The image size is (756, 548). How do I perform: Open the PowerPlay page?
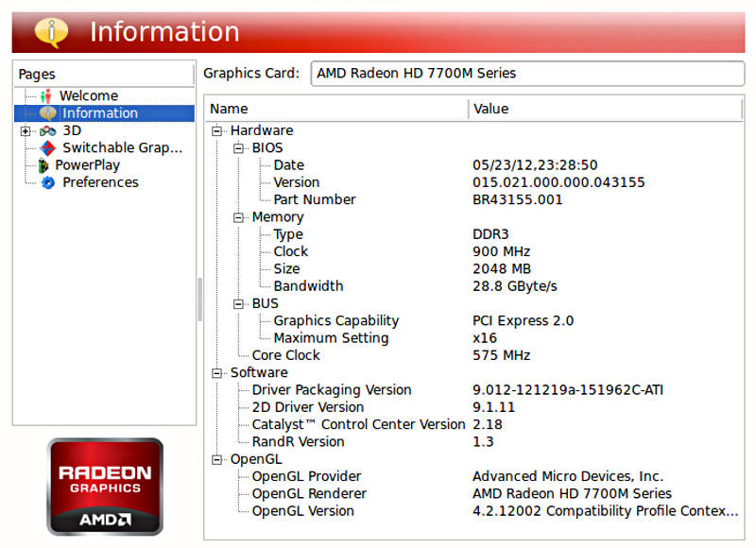click(x=87, y=165)
